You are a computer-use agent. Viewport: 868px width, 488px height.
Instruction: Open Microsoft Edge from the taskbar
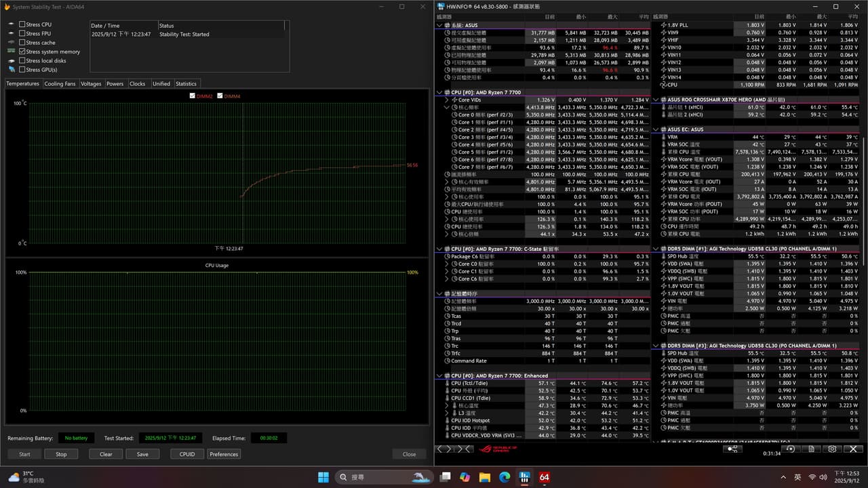tap(505, 477)
